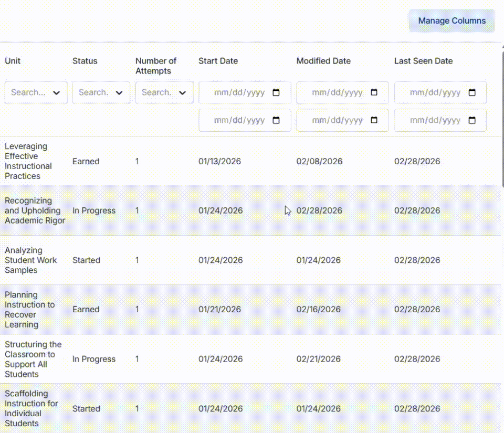Screen dimensions: 504x433
Task: Click the vertical scrollbar on the right
Action: 503,115
